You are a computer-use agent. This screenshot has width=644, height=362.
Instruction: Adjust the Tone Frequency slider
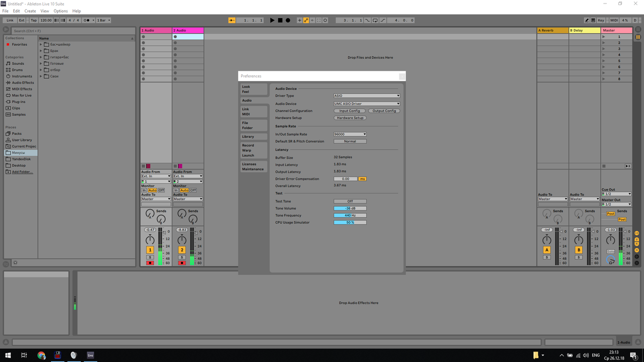350,215
